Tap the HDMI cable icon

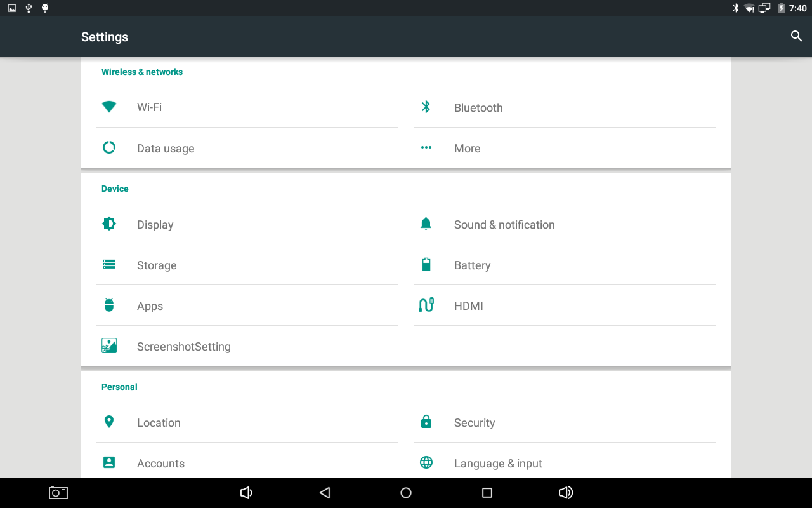426,305
